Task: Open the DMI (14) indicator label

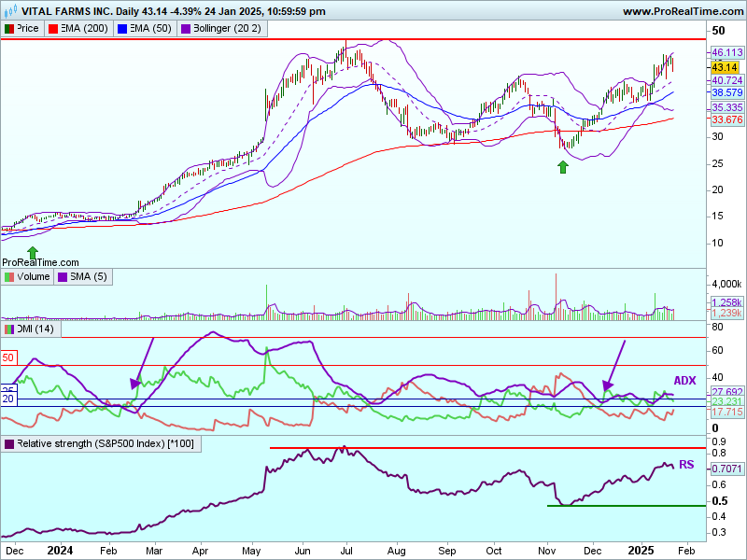Action: (35, 329)
